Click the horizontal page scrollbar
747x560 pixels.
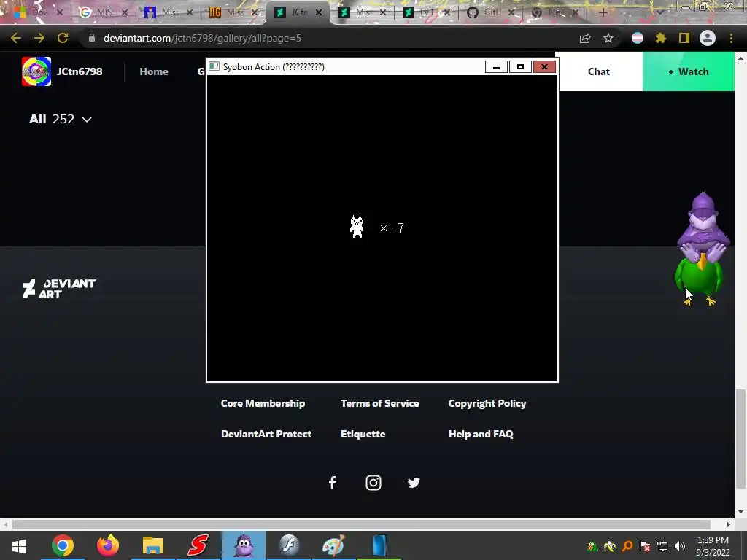coord(361,524)
